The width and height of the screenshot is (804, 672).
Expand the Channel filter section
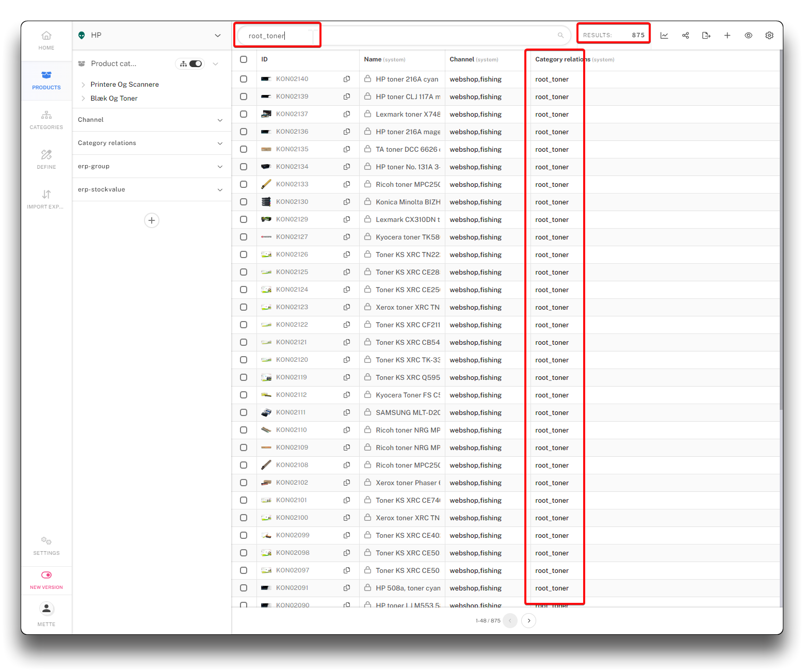tap(220, 120)
